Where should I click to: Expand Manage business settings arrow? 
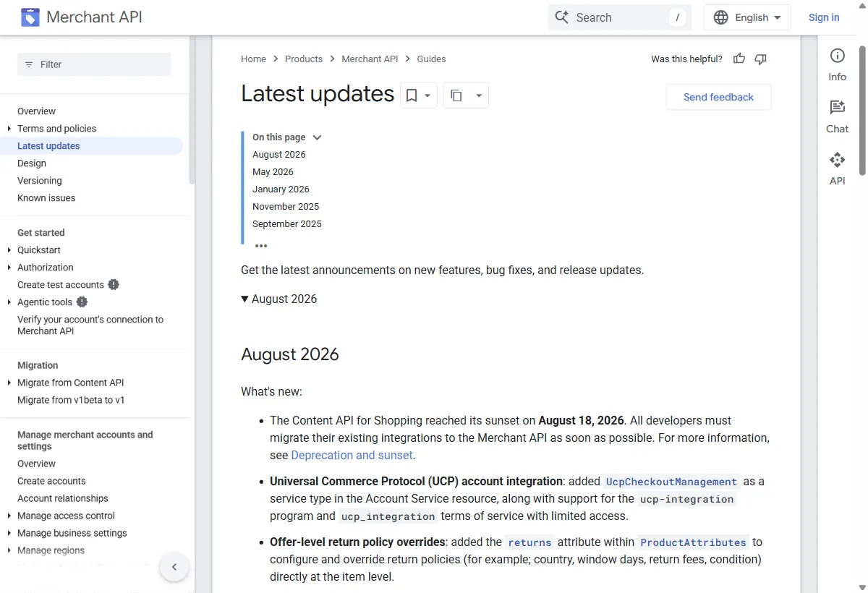[9, 533]
